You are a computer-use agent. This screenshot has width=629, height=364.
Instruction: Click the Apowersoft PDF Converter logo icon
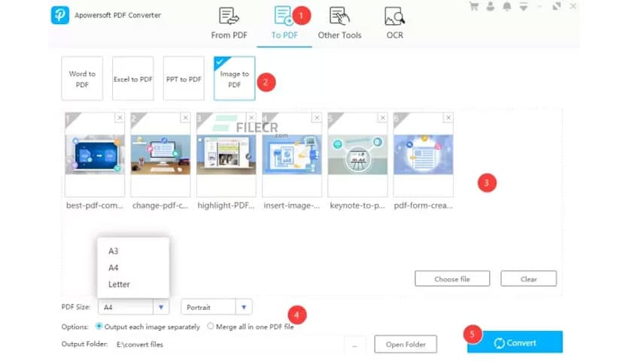(59, 15)
